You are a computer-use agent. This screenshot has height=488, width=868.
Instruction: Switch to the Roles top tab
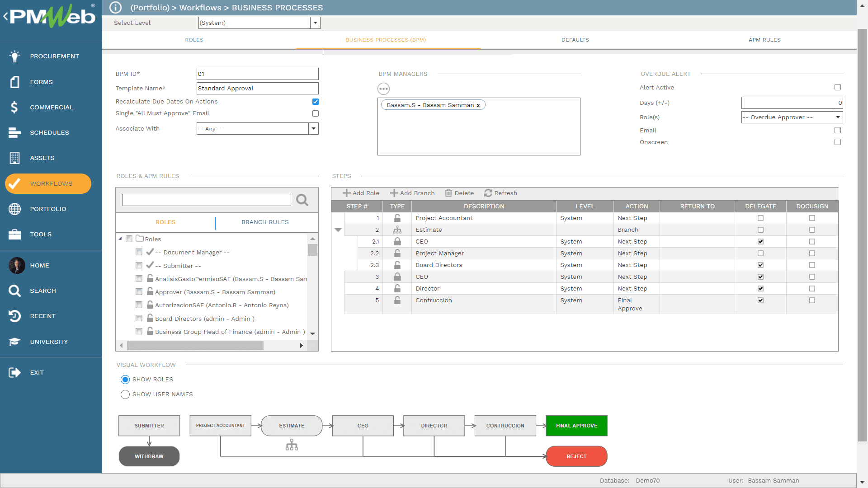(x=194, y=40)
